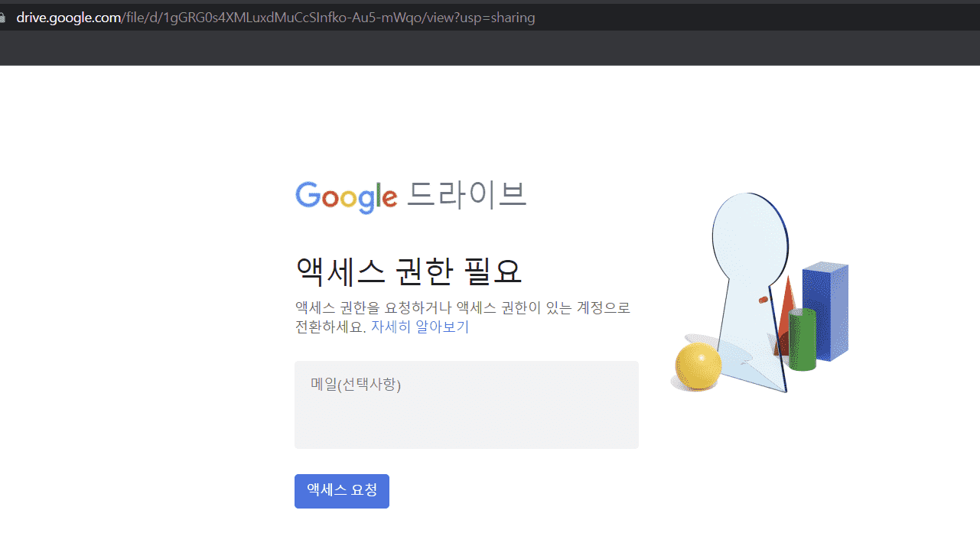Screen dimensions: 980x533
Task: Click the lock icon beside the URL
Action: pyautogui.click(x=2, y=18)
